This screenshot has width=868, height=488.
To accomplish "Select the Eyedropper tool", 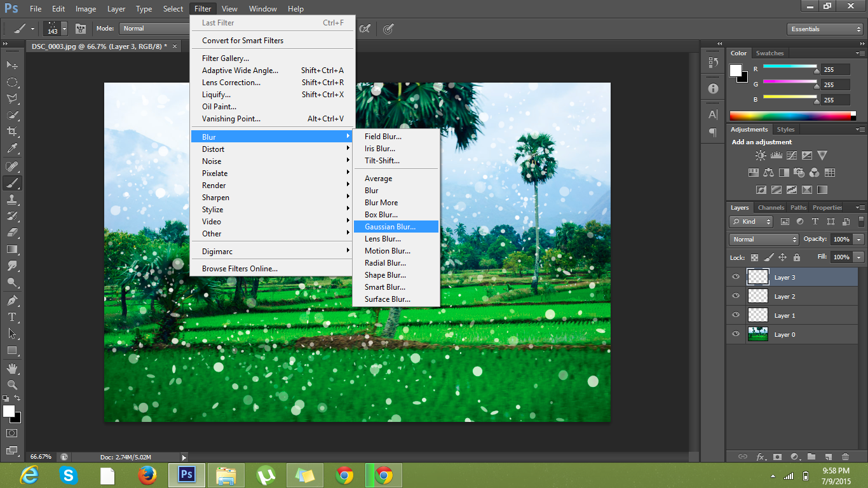I will click(11, 149).
